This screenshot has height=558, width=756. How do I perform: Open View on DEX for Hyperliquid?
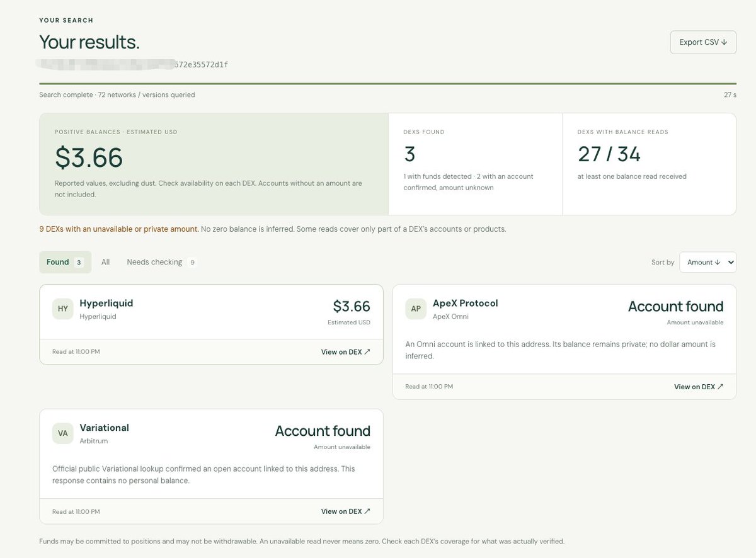click(x=346, y=352)
